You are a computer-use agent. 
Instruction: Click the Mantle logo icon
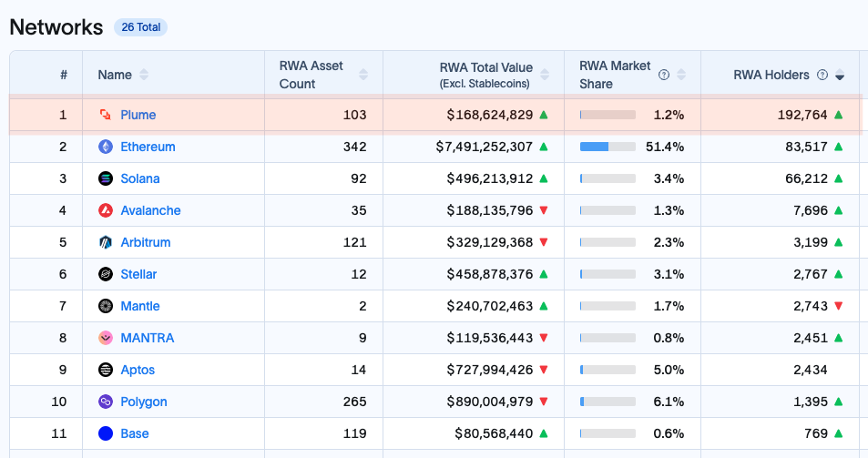click(x=105, y=306)
